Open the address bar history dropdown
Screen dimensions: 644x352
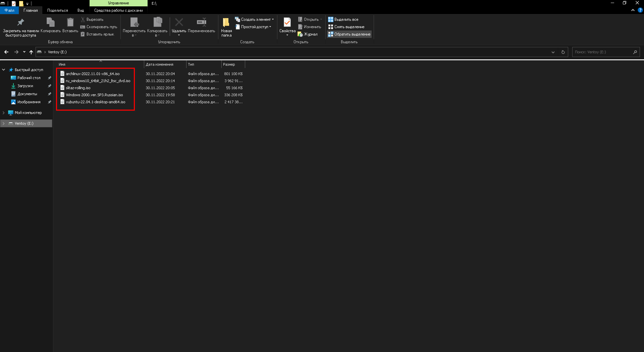[553, 52]
